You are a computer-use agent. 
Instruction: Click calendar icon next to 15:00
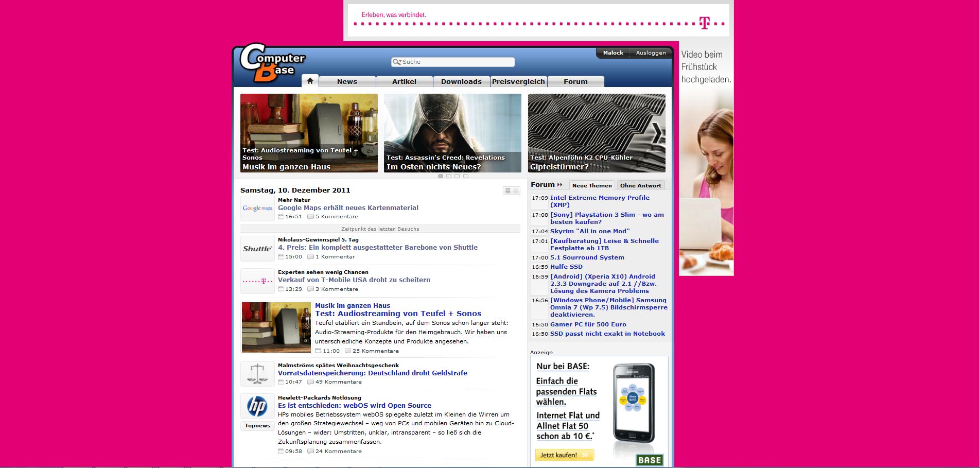[x=281, y=257]
